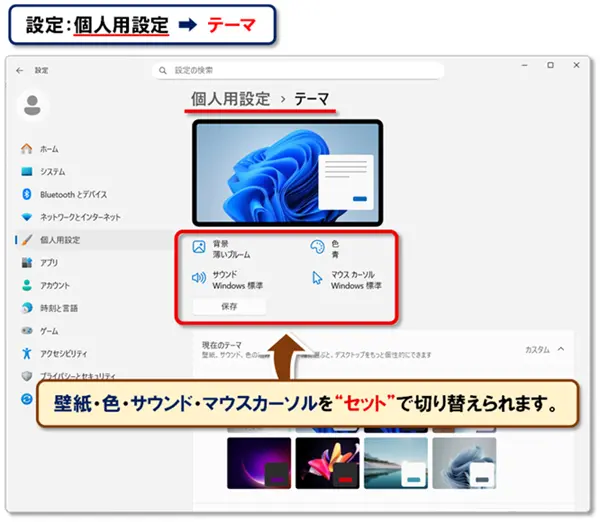
Task: Click the アカウント person icon
Action: tap(26, 285)
